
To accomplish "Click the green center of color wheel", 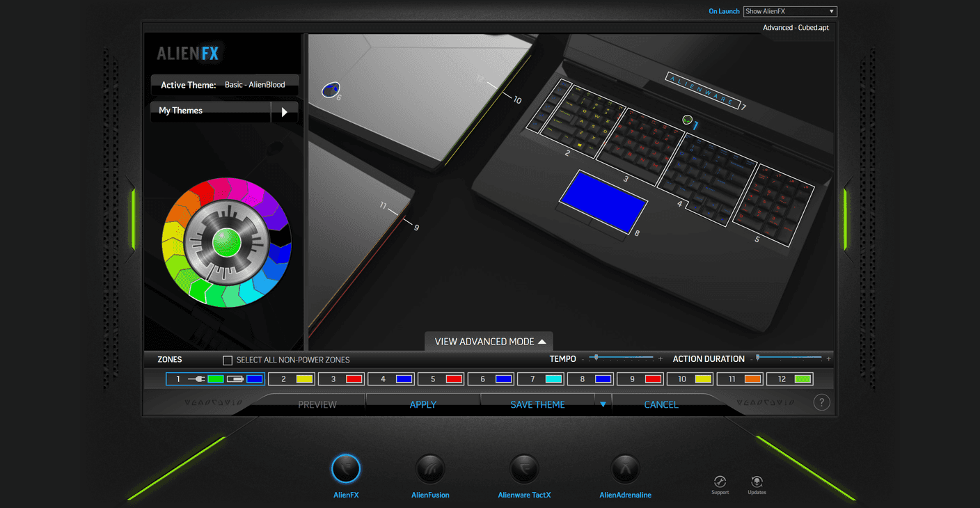I will [x=226, y=242].
